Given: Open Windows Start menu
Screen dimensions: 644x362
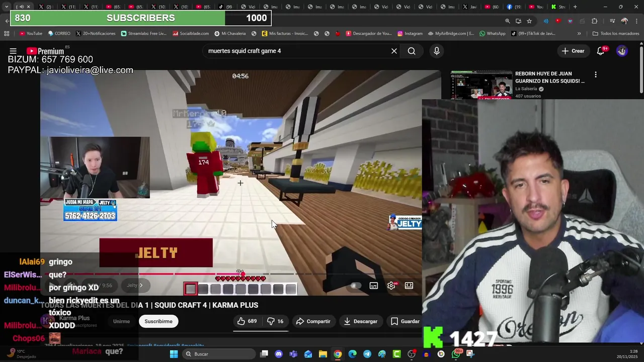Looking at the screenshot, I should pos(174,354).
